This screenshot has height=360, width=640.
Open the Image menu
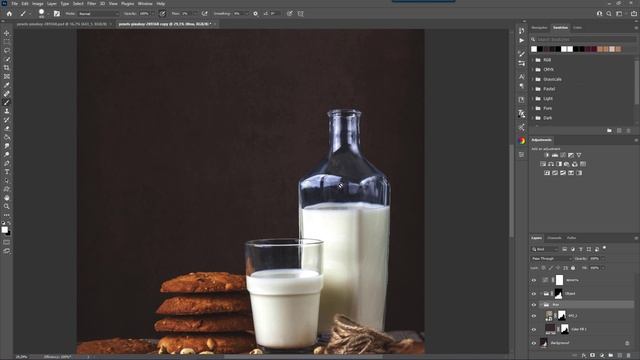click(x=38, y=3)
